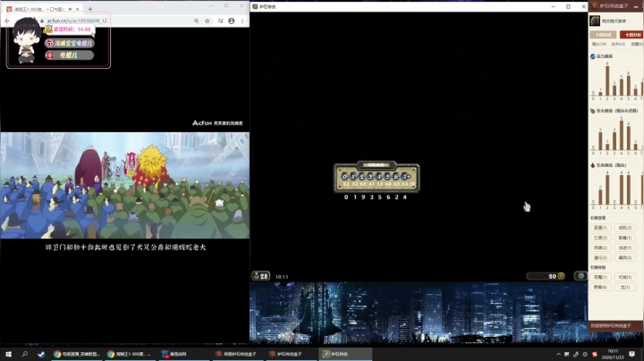Filter by the 机械(1) race tag
This screenshot has height=361, width=644.
(625, 277)
